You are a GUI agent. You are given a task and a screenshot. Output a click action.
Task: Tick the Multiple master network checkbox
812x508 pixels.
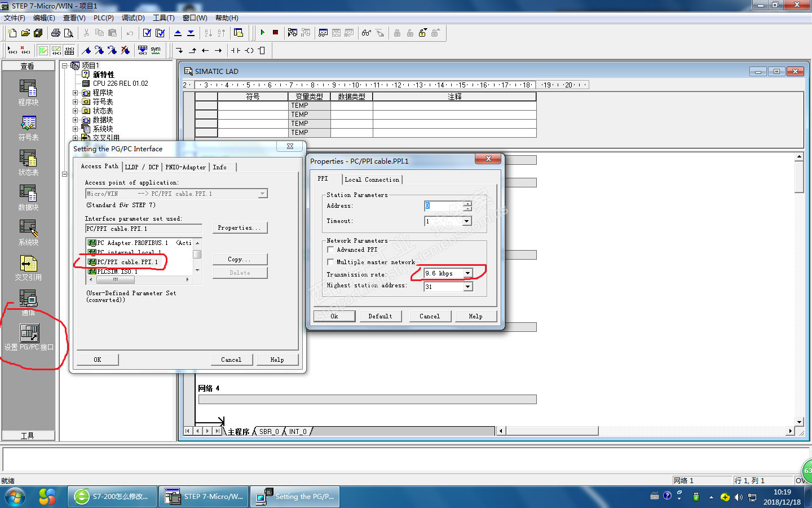coord(330,262)
